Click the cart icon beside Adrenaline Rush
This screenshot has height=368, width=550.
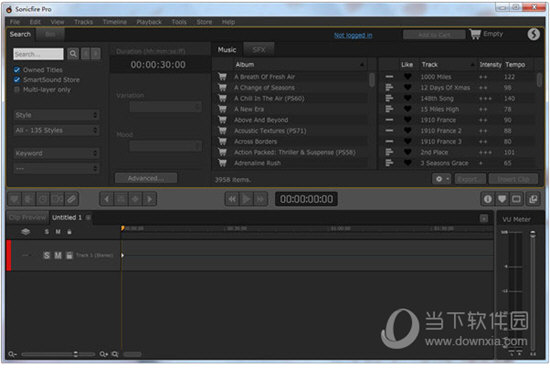[x=222, y=163]
